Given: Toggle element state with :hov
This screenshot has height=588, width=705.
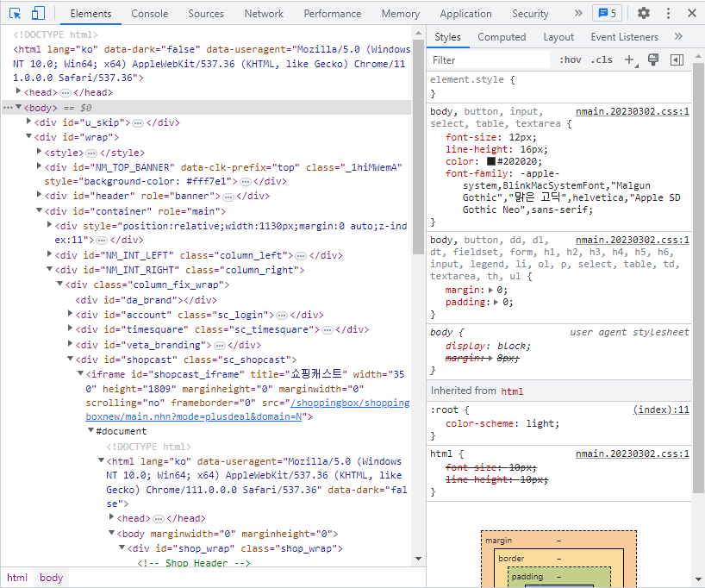Looking at the screenshot, I should point(570,59).
